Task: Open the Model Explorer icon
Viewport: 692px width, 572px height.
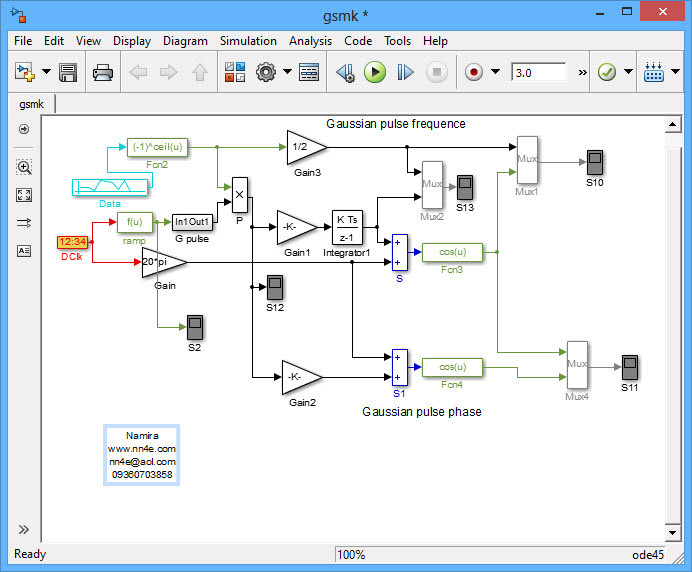Action: 309,72
